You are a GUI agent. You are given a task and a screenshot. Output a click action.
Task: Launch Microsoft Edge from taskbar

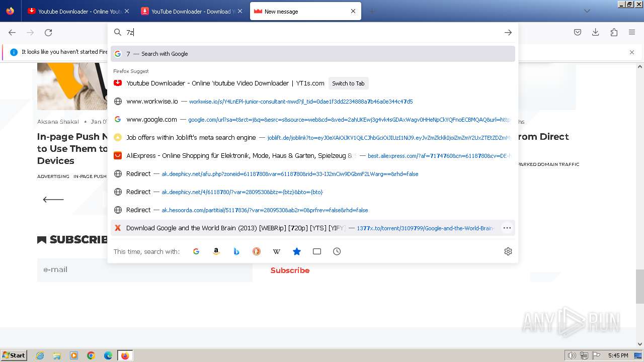(108, 355)
